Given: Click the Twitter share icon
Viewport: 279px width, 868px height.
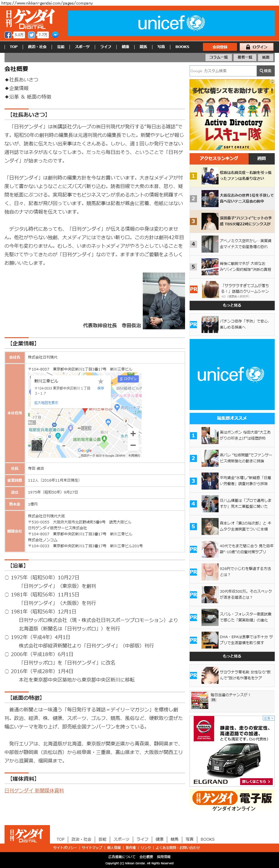Looking at the screenshot, I should click(31, 35).
